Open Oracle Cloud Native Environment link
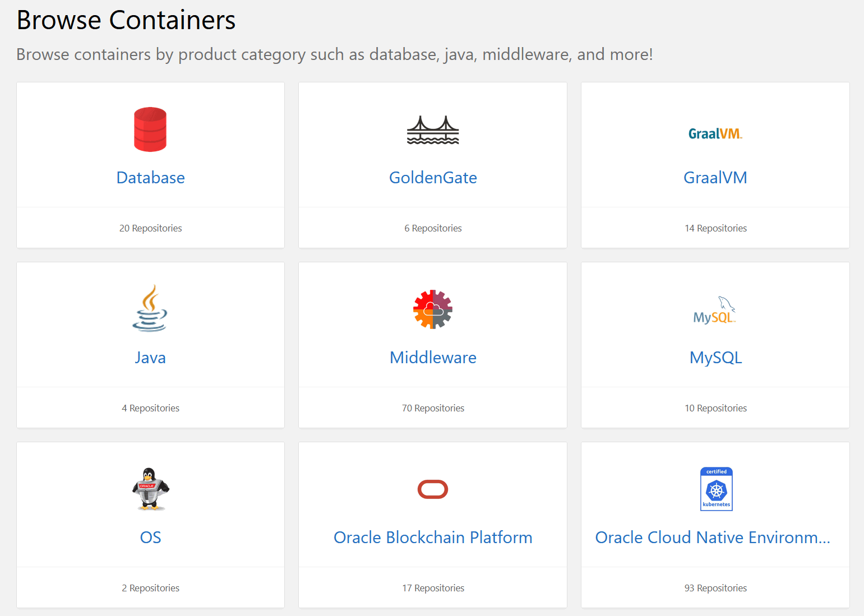The image size is (864, 616). (x=712, y=538)
